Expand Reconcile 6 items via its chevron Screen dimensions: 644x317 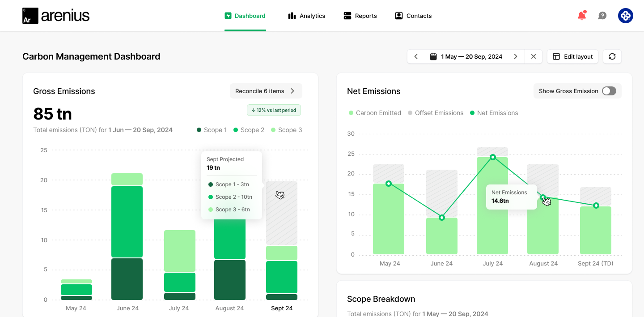pyautogui.click(x=293, y=90)
